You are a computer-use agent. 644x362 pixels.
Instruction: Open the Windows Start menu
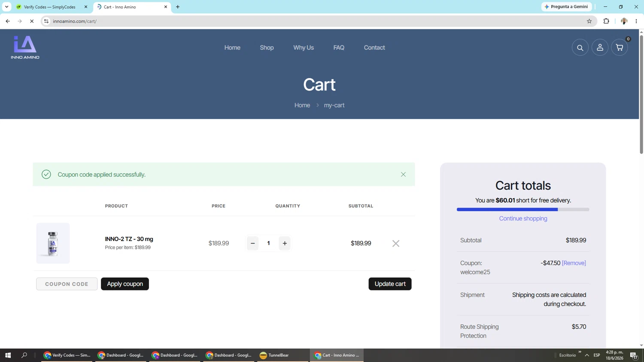pyautogui.click(x=8, y=355)
